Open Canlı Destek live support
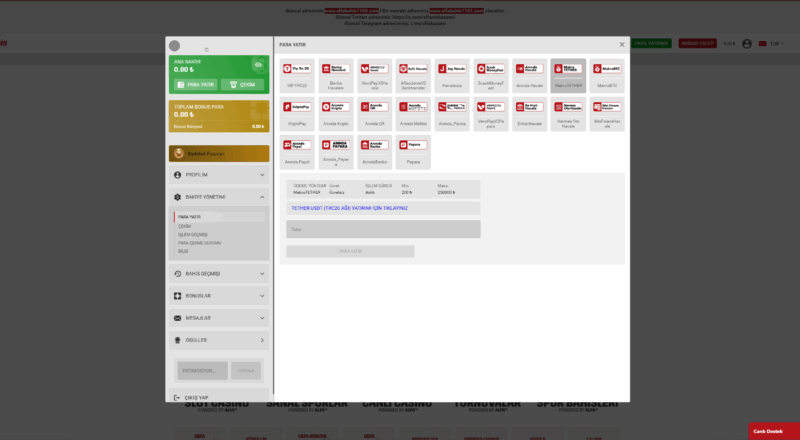This screenshot has width=800, height=440. (x=774, y=431)
